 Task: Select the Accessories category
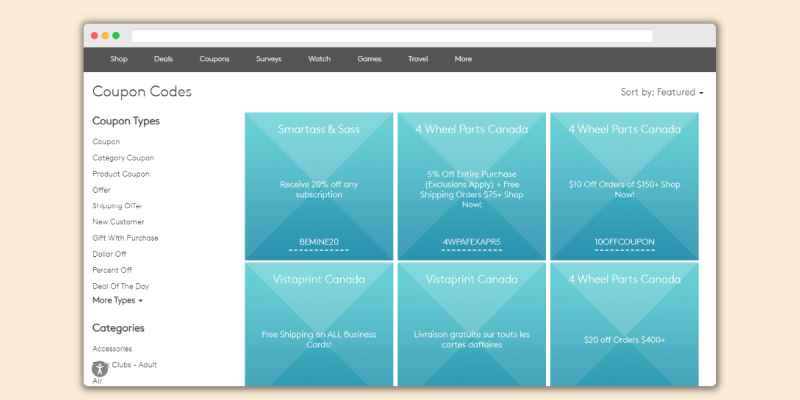click(112, 349)
